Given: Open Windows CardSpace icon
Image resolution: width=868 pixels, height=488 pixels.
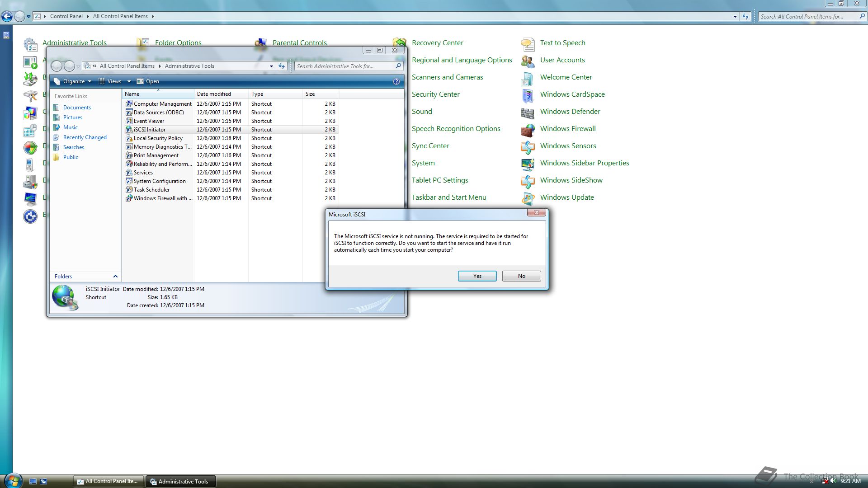Looking at the screenshot, I should (528, 95).
